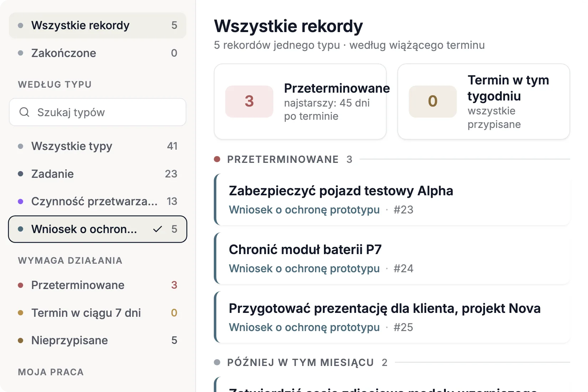Click the purple dot beside Czynność przetwarza…
588x392 pixels.
click(21, 201)
